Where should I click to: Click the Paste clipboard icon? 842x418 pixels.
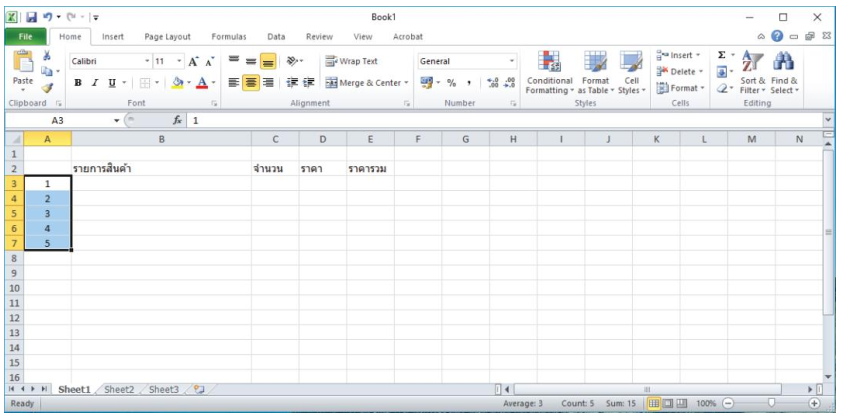pos(21,67)
